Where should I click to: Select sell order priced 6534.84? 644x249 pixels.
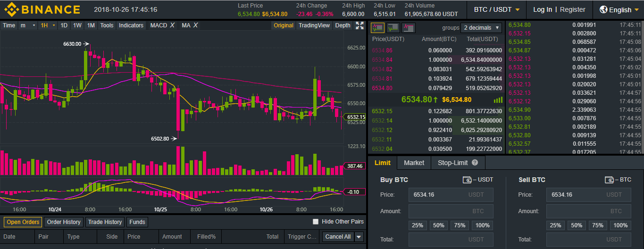pos(436,60)
